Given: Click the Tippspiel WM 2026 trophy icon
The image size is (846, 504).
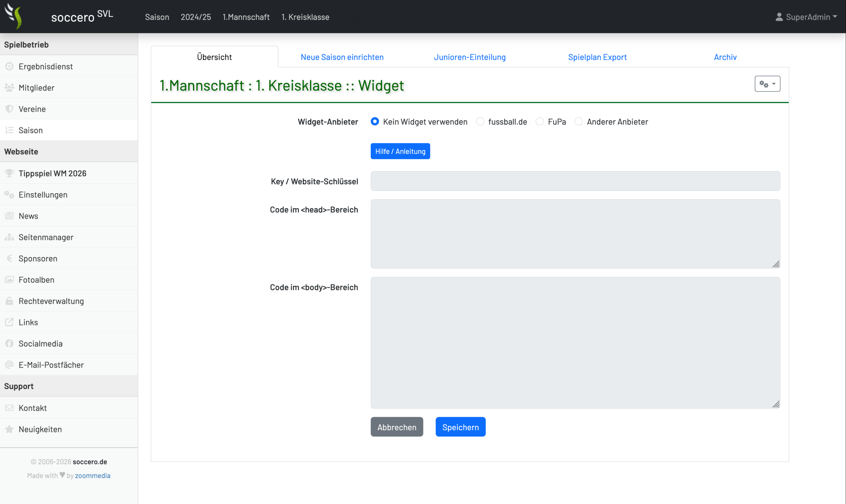Looking at the screenshot, I should 9,173.
